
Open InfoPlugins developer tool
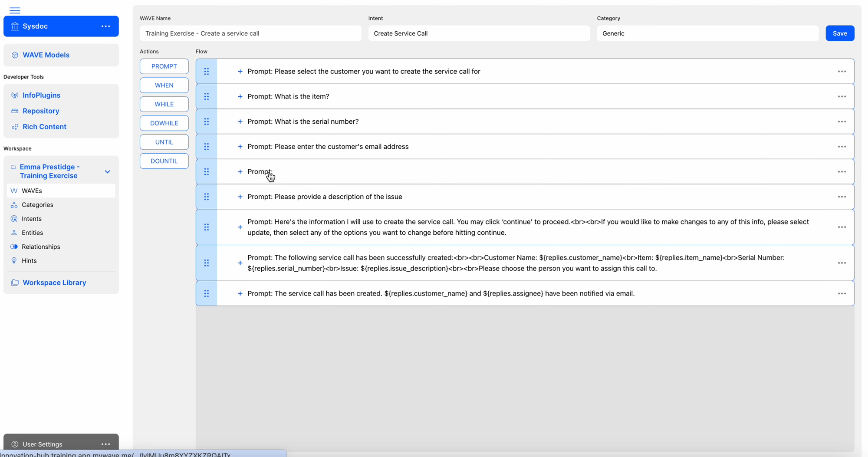[41, 95]
